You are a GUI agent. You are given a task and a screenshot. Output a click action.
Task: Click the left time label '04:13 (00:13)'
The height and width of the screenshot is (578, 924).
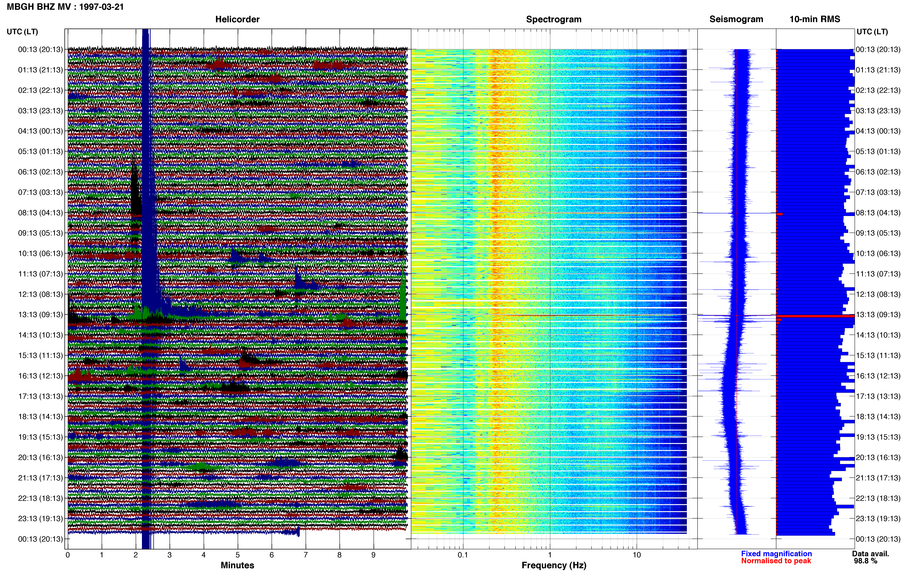pyautogui.click(x=41, y=131)
